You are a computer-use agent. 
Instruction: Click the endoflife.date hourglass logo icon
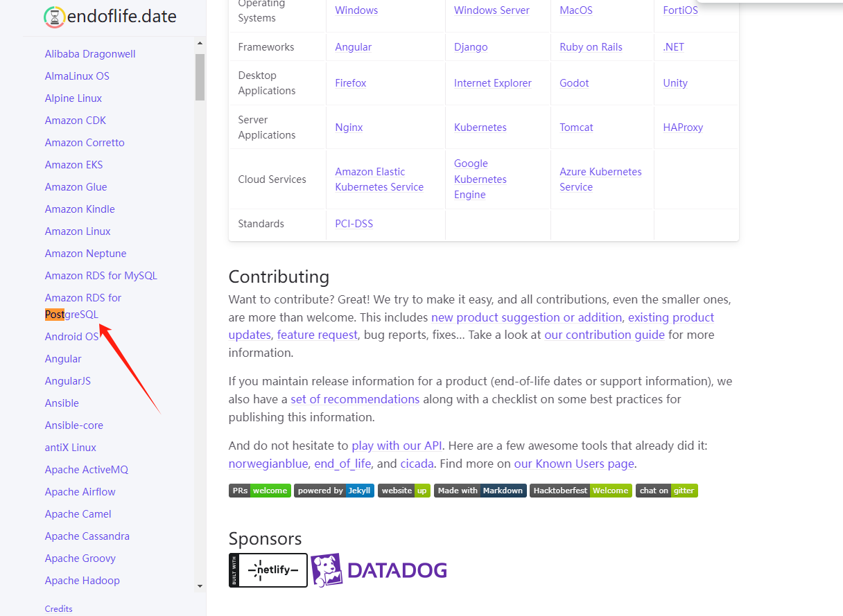coord(53,17)
